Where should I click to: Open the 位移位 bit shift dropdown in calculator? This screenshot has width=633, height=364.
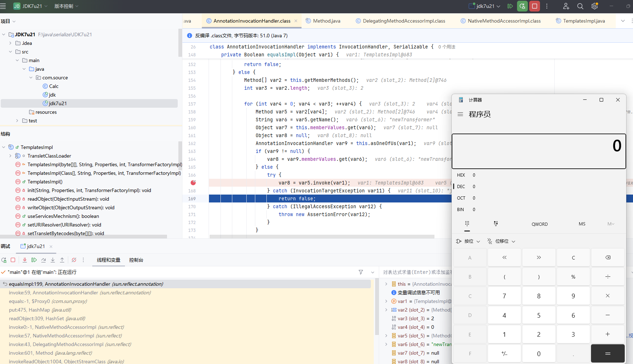501,241
